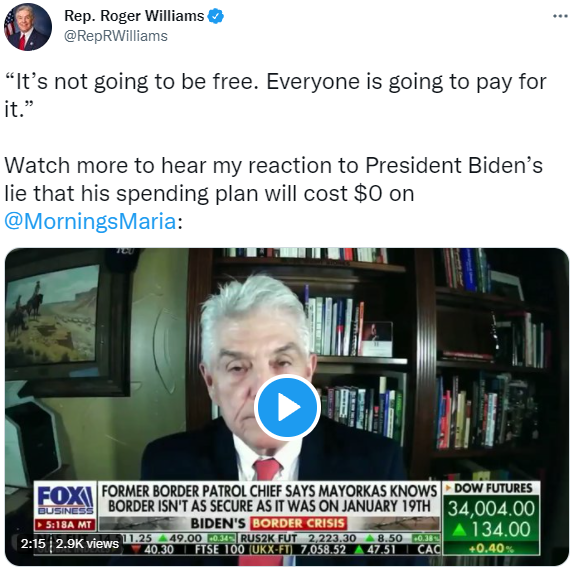581x573 pixels.
Task: Click the Fox Business logo in video
Action: [x=65, y=499]
